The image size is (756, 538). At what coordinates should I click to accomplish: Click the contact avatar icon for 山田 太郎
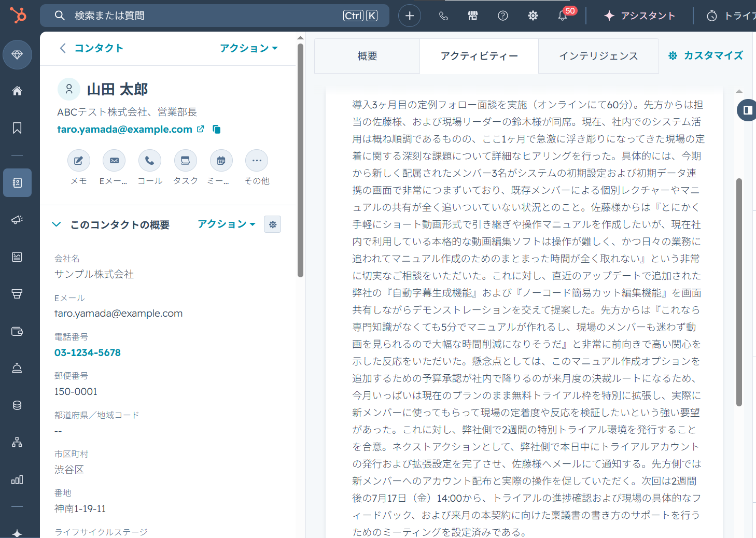(69, 89)
